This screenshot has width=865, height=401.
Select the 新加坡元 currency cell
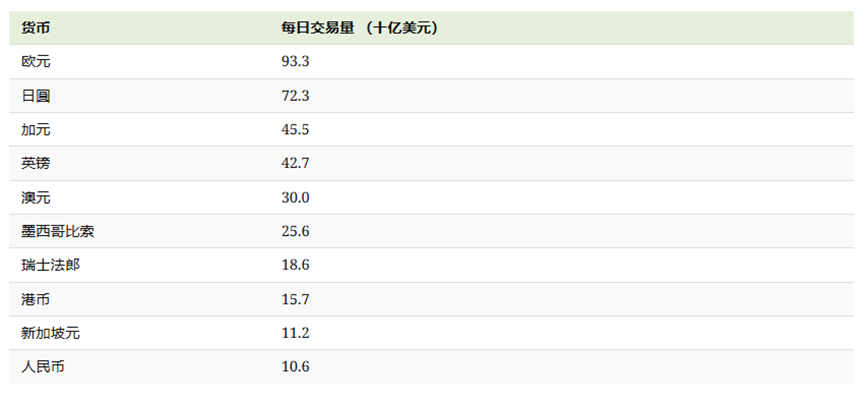(x=51, y=333)
